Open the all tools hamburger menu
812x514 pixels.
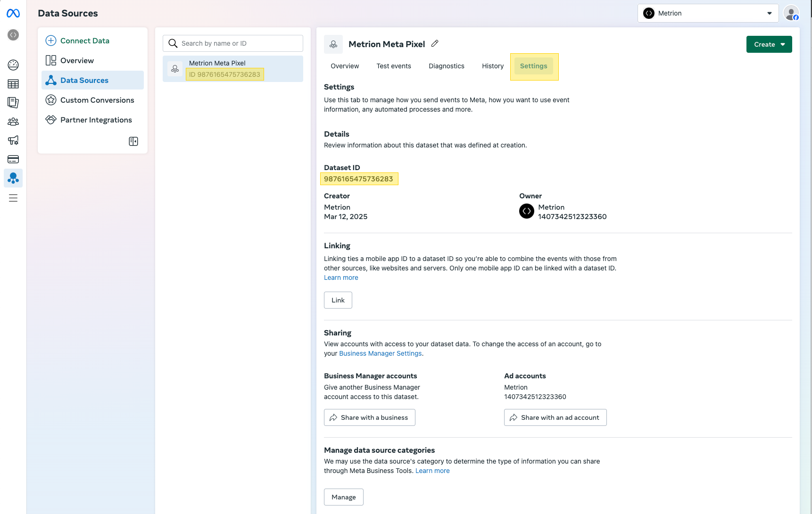click(13, 198)
